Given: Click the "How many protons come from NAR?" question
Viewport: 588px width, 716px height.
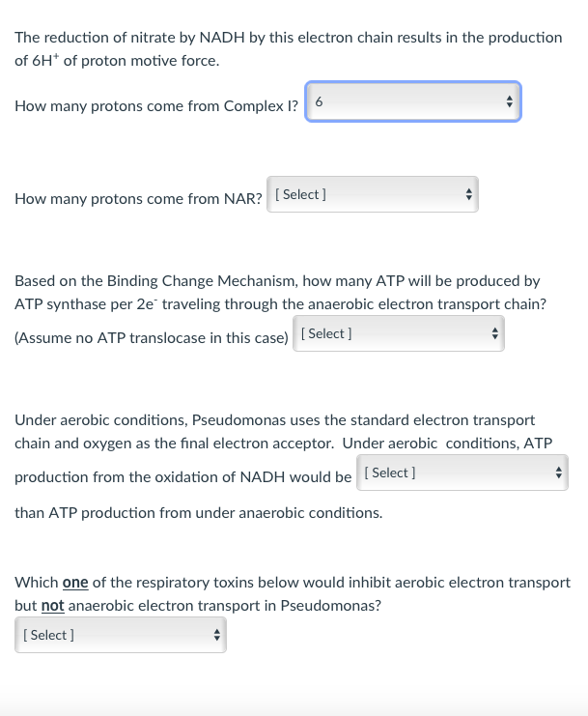Looking at the screenshot, I should [x=138, y=199].
